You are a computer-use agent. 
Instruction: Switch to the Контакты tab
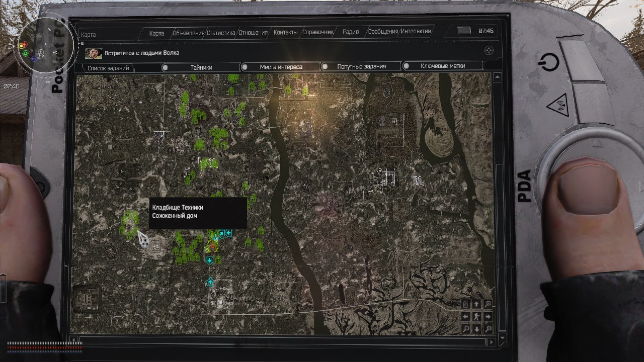(285, 32)
